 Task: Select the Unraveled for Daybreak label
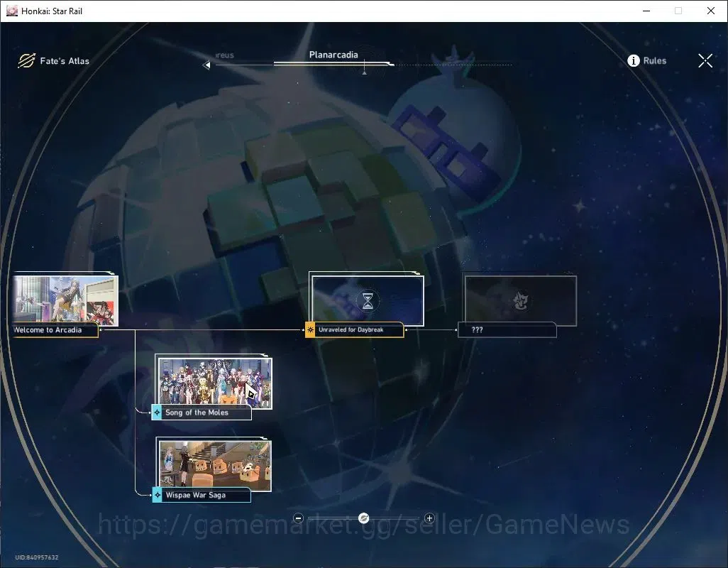[351, 329]
